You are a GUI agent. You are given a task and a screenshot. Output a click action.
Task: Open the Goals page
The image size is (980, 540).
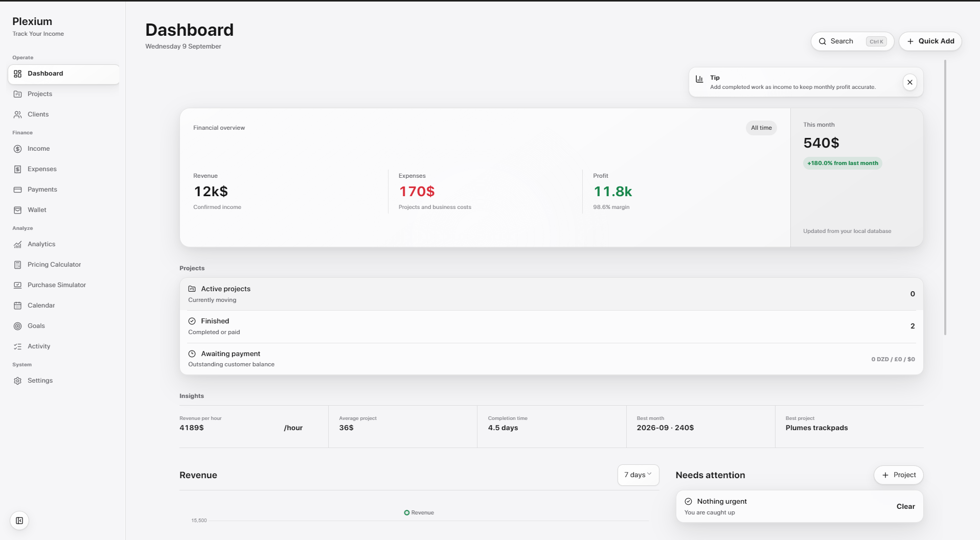coord(64,326)
